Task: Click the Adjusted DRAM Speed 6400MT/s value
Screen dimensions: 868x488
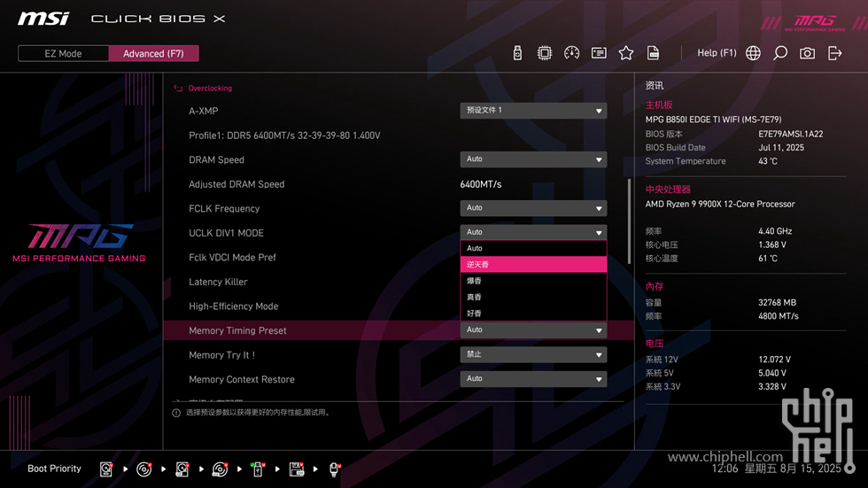Action: click(480, 184)
